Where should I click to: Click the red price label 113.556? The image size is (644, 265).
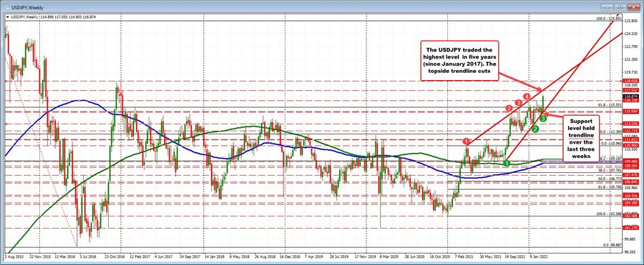[631, 124]
